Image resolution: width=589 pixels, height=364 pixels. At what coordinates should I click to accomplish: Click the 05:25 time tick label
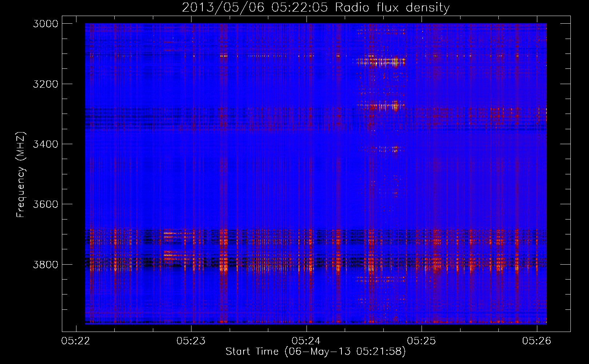point(422,341)
